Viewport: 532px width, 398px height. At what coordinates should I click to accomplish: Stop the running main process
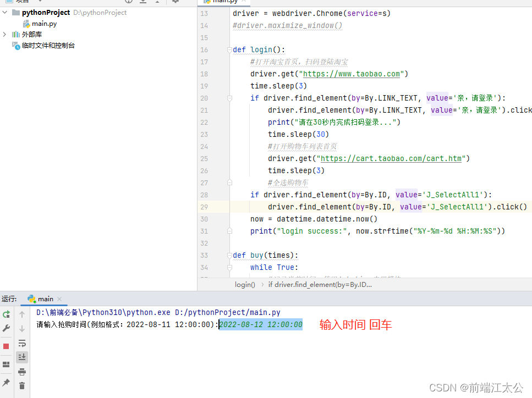coord(6,346)
